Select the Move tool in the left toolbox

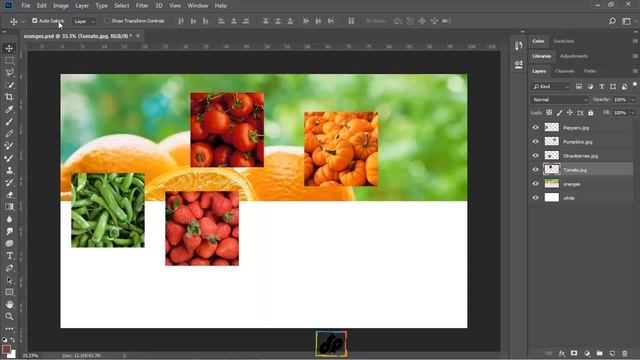pos(9,48)
